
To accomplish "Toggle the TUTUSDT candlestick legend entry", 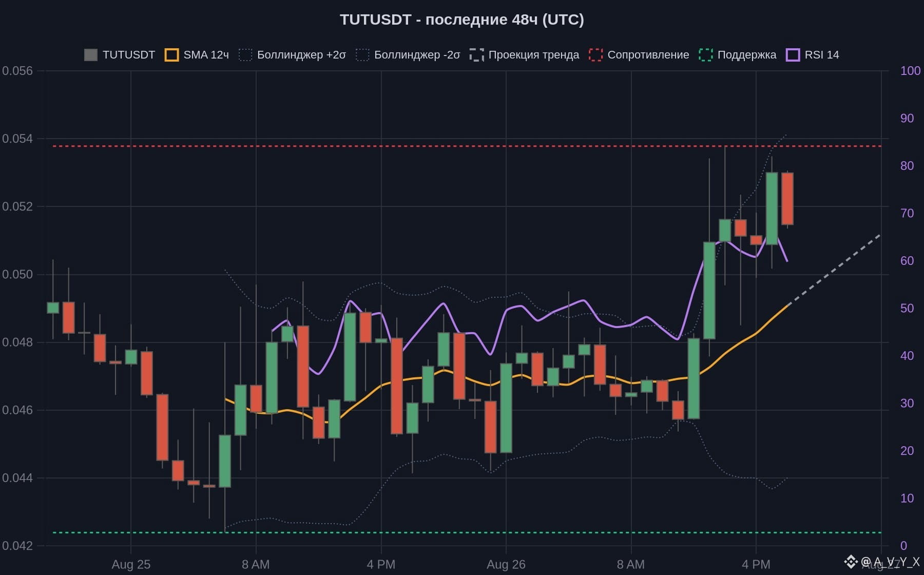I will click(120, 55).
